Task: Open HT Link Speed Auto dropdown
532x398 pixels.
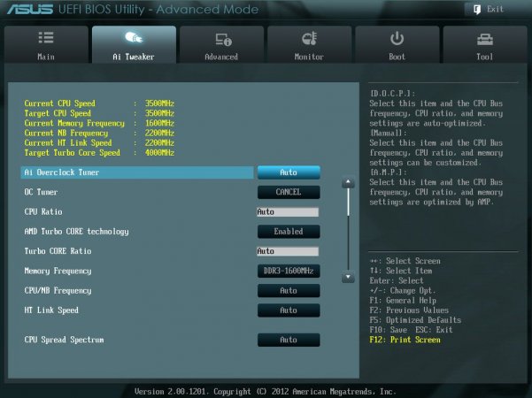Action: (x=289, y=310)
